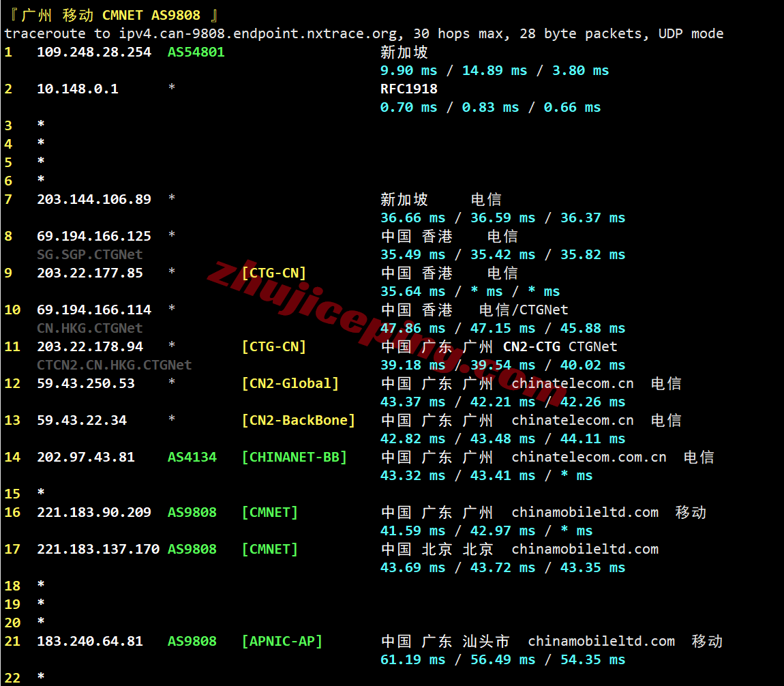The image size is (784, 686).
Task: Click the CN.HKG.CTGNet hostname under hop 10
Action: (90, 328)
